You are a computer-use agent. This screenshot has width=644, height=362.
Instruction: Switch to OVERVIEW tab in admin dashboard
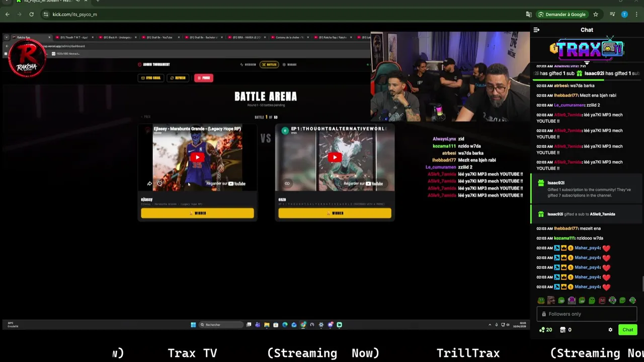248,64
